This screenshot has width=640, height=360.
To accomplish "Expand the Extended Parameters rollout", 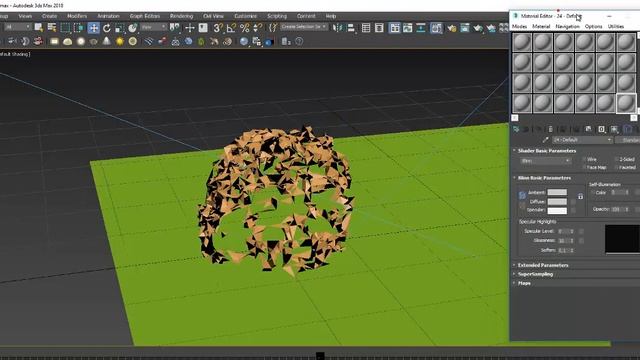I will (543, 265).
